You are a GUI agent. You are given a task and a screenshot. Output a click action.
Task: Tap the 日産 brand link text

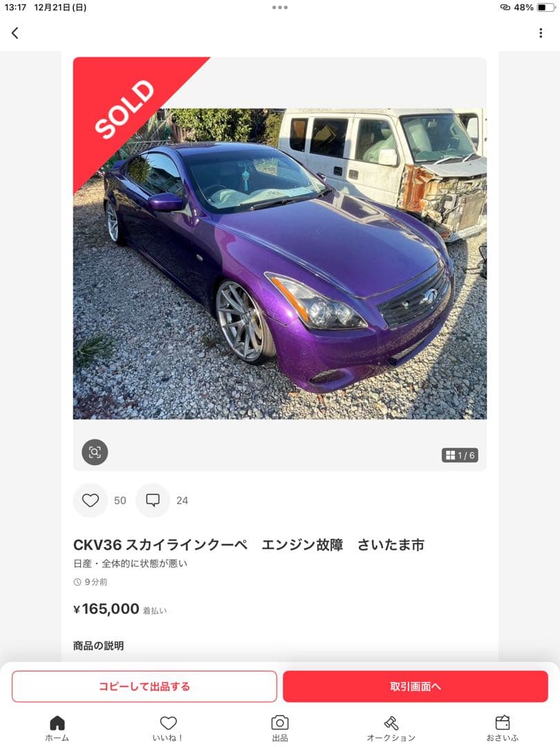pos(82,564)
